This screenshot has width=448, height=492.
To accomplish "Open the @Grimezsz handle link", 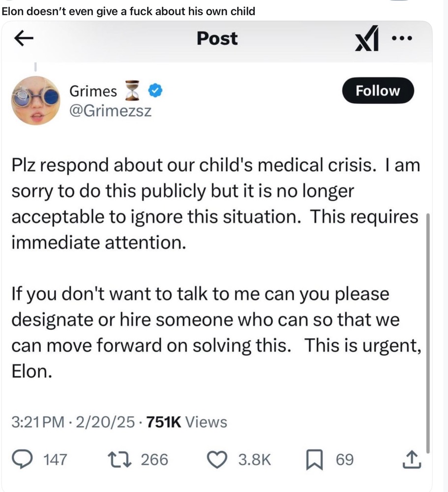I will [111, 111].
